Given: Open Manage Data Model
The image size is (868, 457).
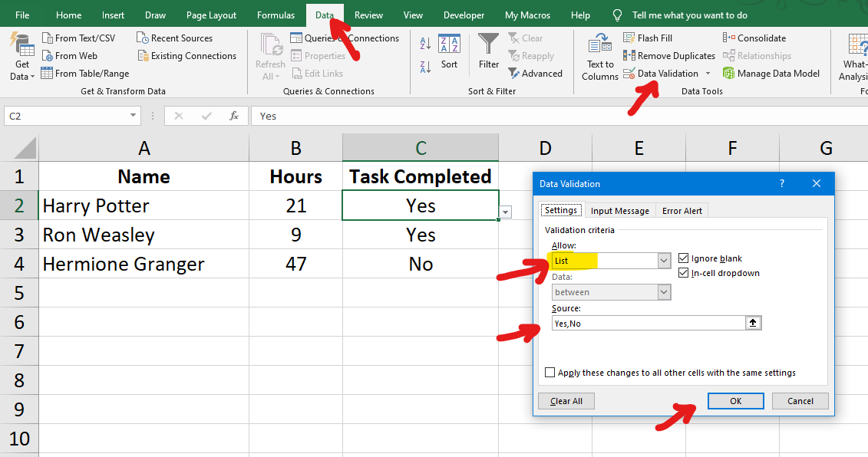Looking at the screenshot, I should (771, 74).
